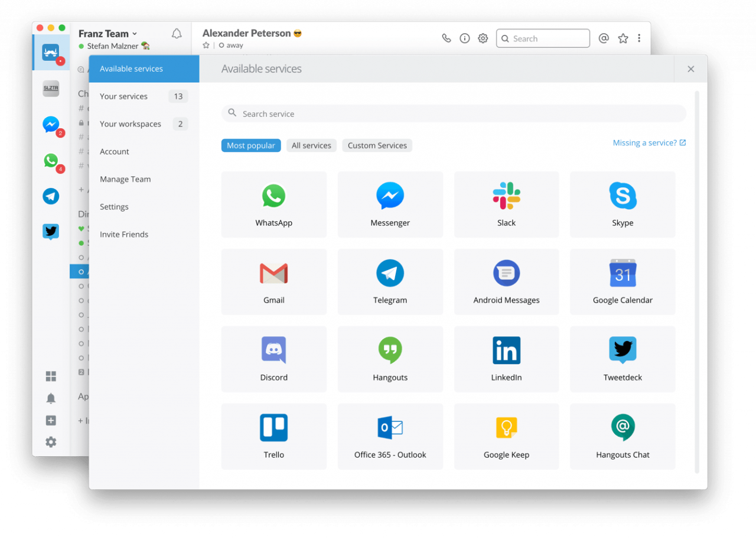Image resolution: width=756 pixels, height=539 pixels.
Task: Show conversation details info icon
Action: pyautogui.click(x=465, y=38)
